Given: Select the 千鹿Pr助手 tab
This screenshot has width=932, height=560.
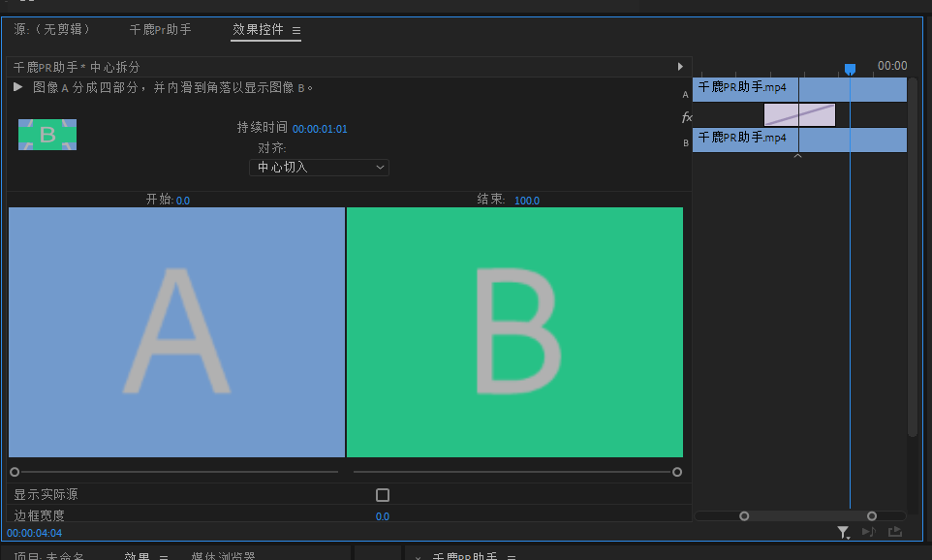Looking at the screenshot, I should pos(159,30).
